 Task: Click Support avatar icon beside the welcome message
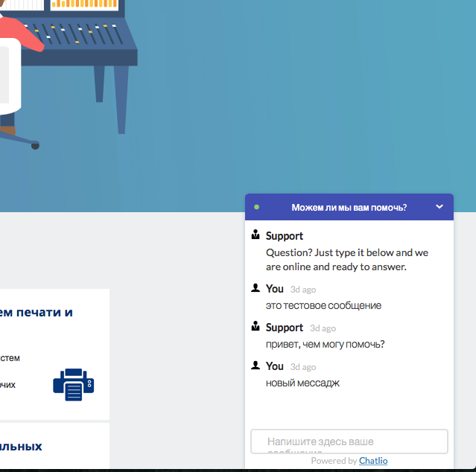256,235
